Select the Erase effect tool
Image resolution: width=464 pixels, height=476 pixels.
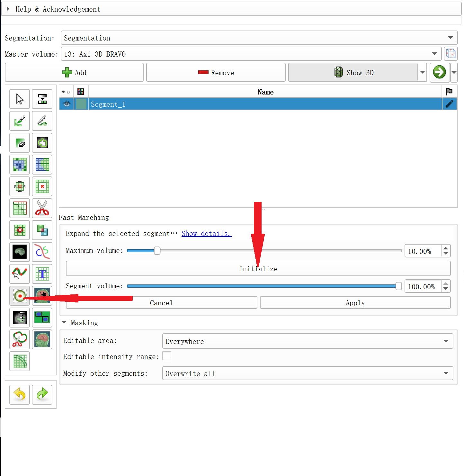(x=20, y=143)
